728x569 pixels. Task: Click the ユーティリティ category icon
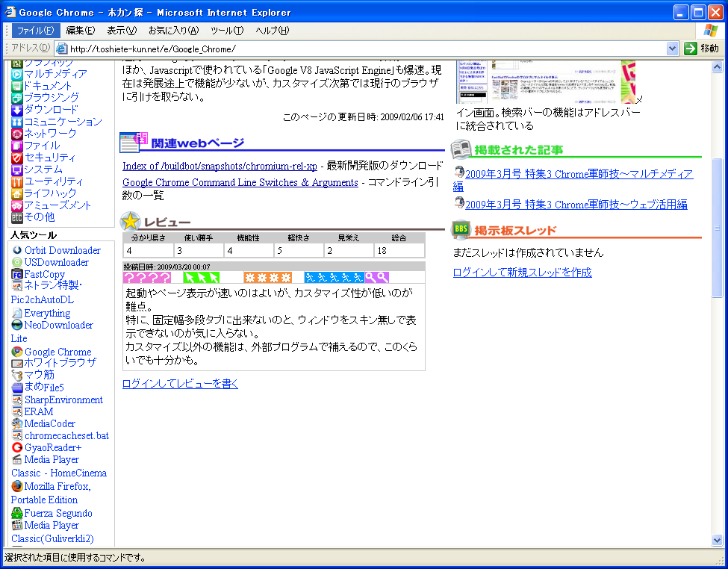tap(16, 182)
